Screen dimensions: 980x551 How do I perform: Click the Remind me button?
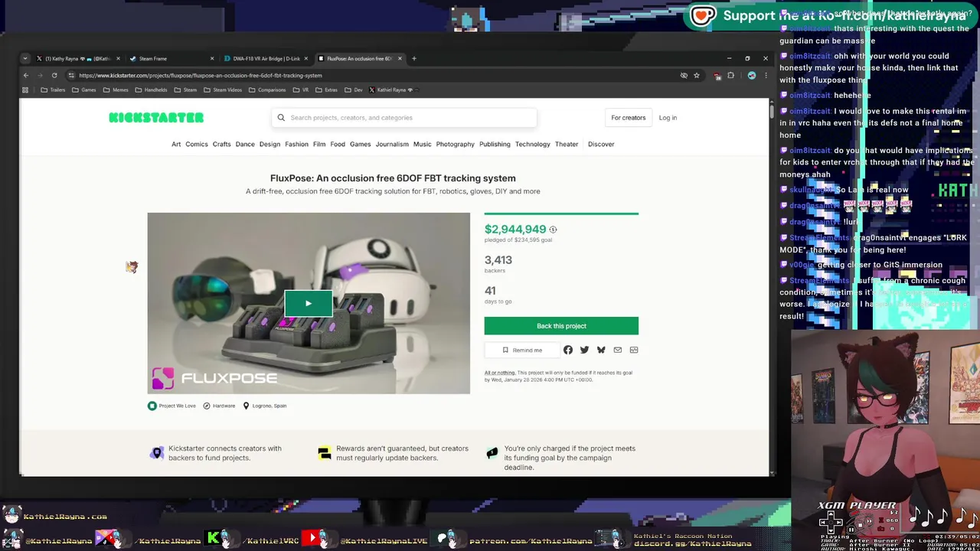[x=522, y=350]
